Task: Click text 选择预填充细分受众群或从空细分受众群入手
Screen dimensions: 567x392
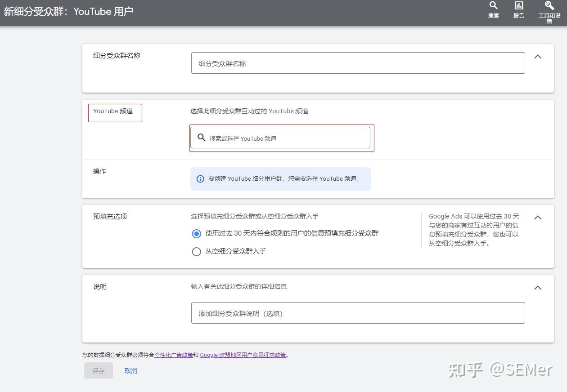Action: coord(255,216)
